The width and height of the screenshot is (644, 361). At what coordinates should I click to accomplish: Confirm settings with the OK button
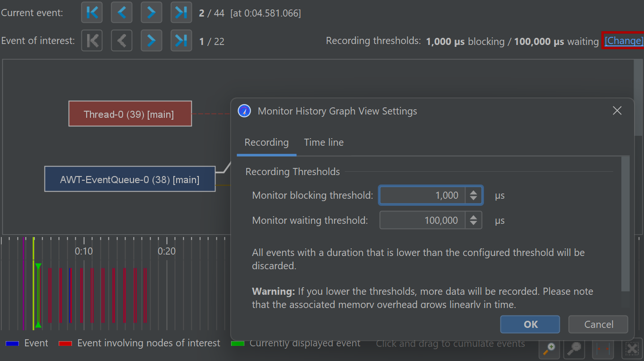pos(530,324)
